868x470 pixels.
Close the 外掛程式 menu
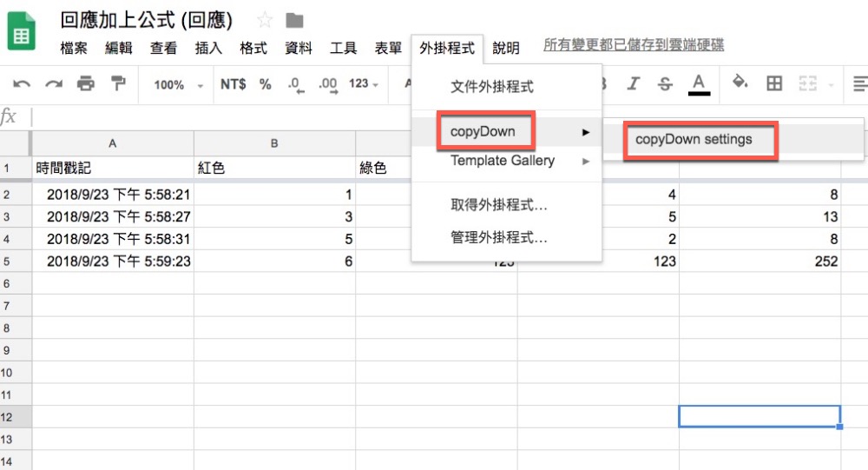447,49
